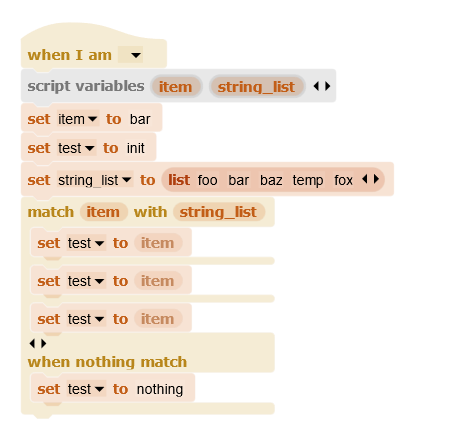
Task: Select the 'string_list' script variable pill
Action: click(x=256, y=87)
